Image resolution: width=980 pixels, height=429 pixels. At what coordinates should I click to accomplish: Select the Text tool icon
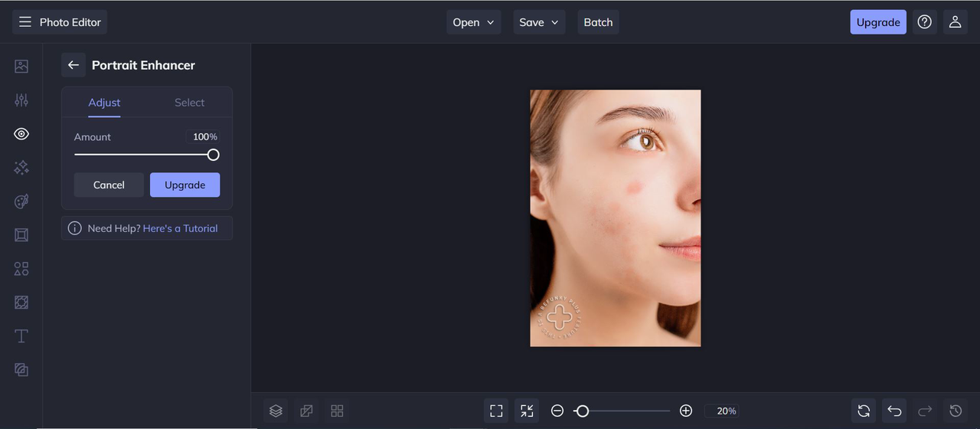click(x=21, y=336)
